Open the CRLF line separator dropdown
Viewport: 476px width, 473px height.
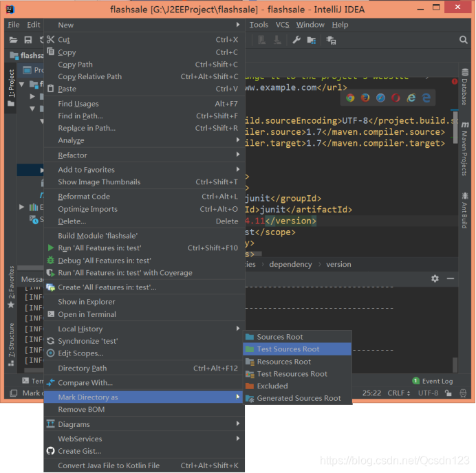[398, 393]
